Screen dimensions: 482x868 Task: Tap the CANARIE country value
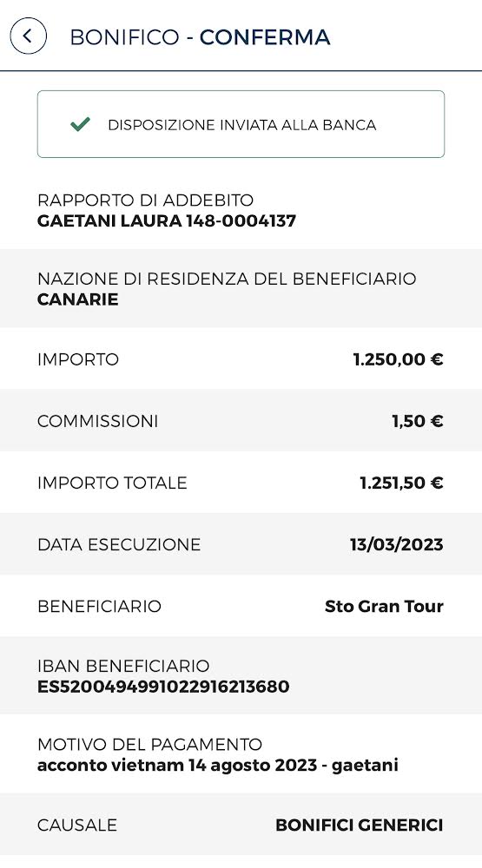click(x=77, y=299)
